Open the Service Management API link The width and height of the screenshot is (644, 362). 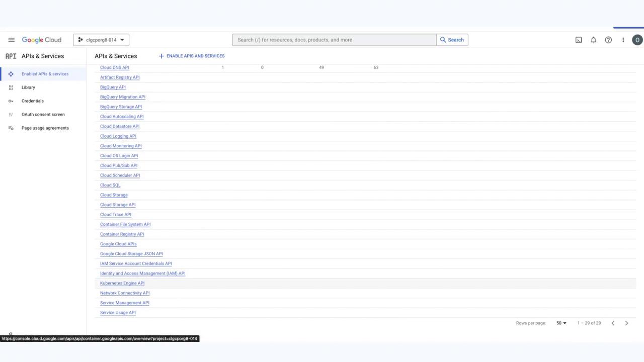point(125,303)
